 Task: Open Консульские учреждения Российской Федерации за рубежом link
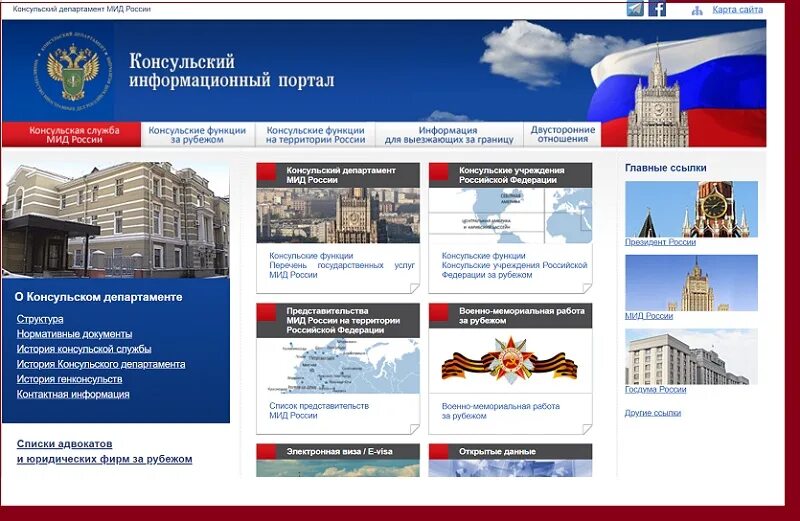tap(514, 270)
